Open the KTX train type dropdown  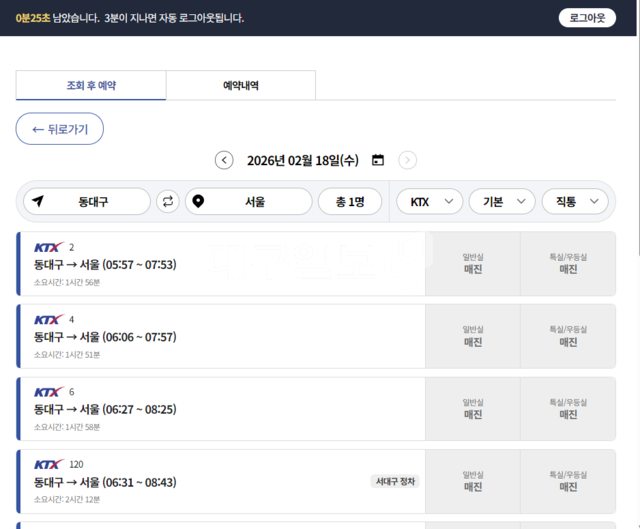[x=430, y=202]
